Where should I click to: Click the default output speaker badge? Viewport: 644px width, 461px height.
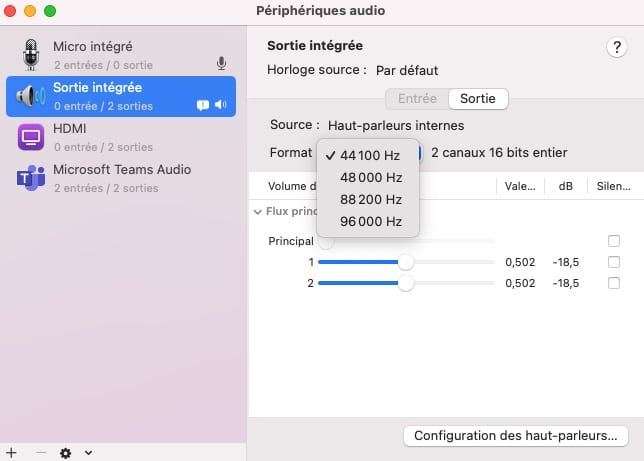pyautogui.click(x=221, y=104)
